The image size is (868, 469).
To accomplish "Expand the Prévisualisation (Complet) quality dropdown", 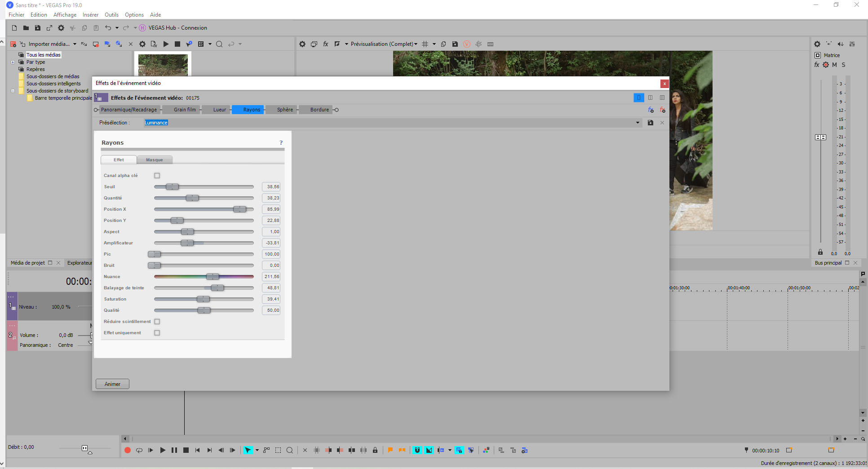I will pos(416,44).
